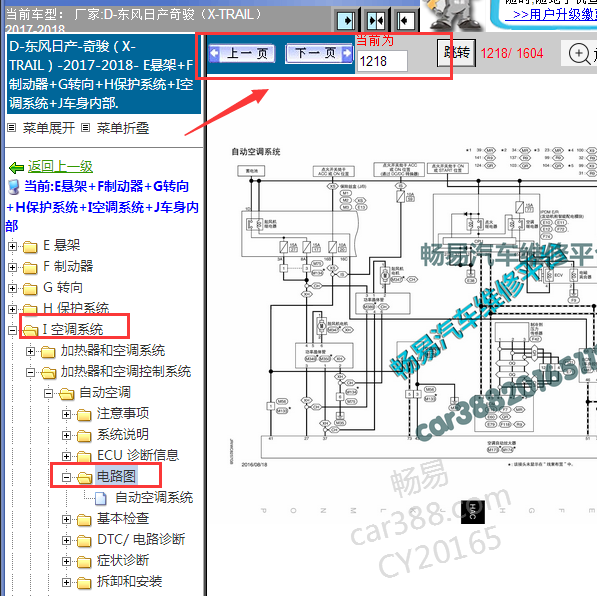Screen dimensions: 597x596
Task: Expand the 拆卸和安装 node
Action: 66,582
